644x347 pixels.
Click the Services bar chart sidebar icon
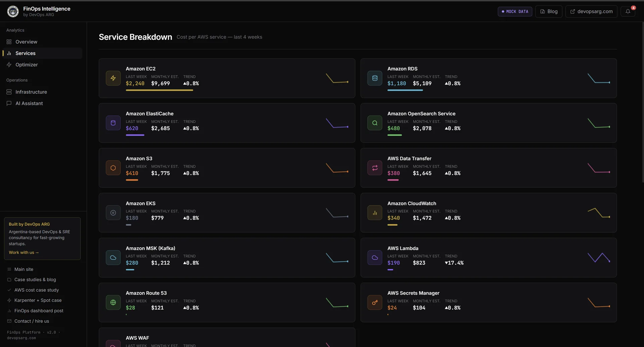coord(9,53)
